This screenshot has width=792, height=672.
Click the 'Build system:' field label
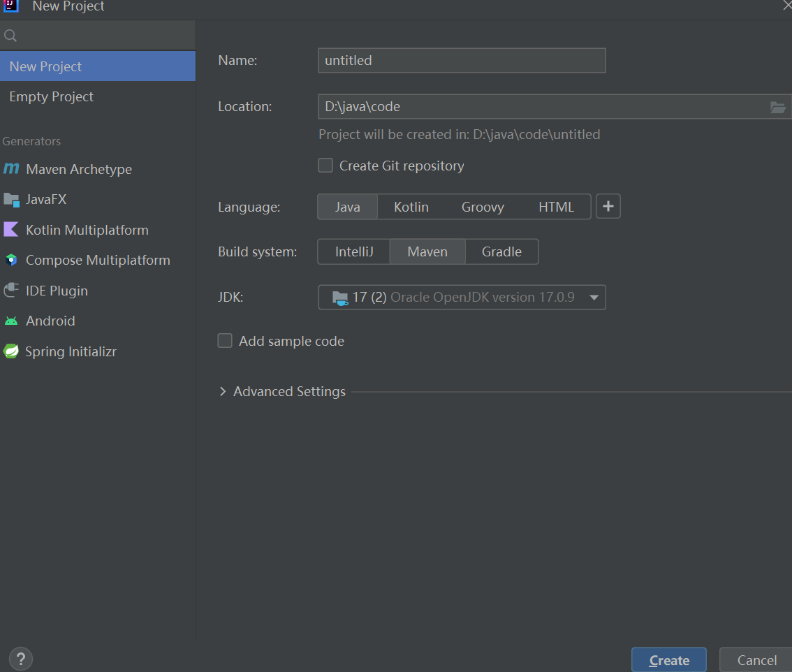point(258,251)
